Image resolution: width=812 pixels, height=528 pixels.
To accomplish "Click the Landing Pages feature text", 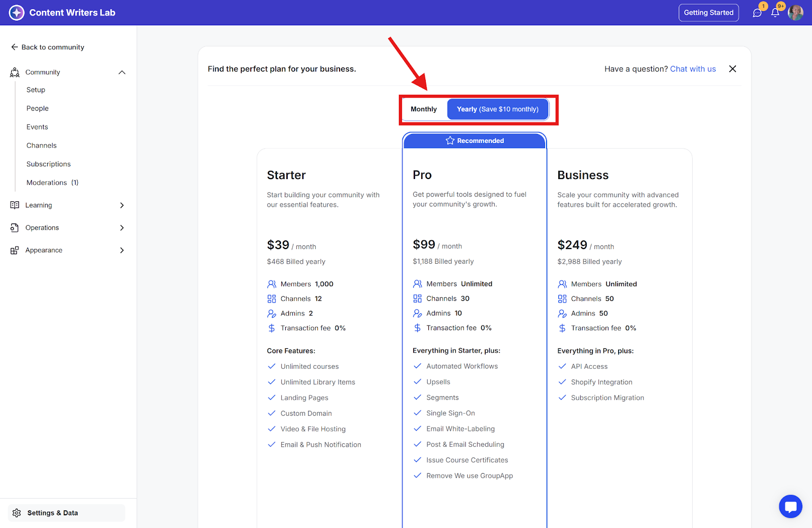I will click(x=304, y=398).
